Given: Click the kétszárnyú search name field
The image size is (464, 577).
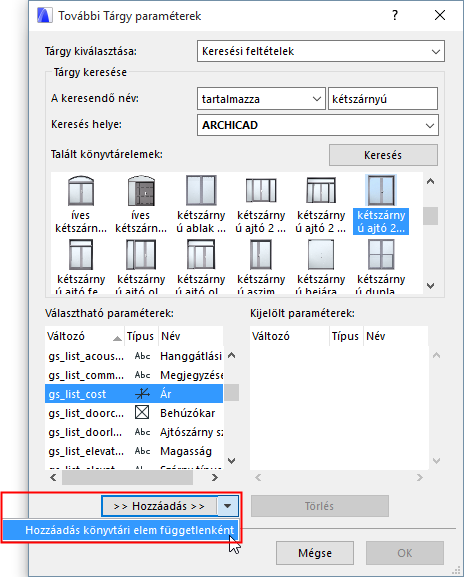Looking at the screenshot, I should point(383,99).
